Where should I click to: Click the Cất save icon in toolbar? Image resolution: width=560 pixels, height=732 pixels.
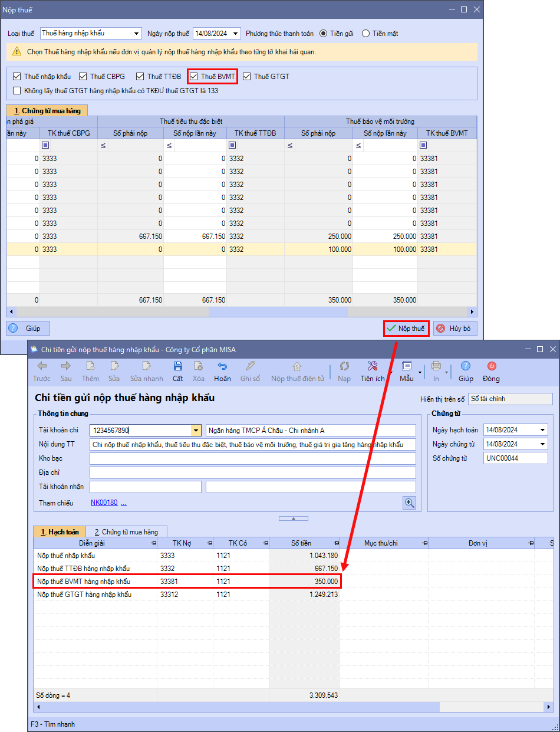(x=177, y=366)
